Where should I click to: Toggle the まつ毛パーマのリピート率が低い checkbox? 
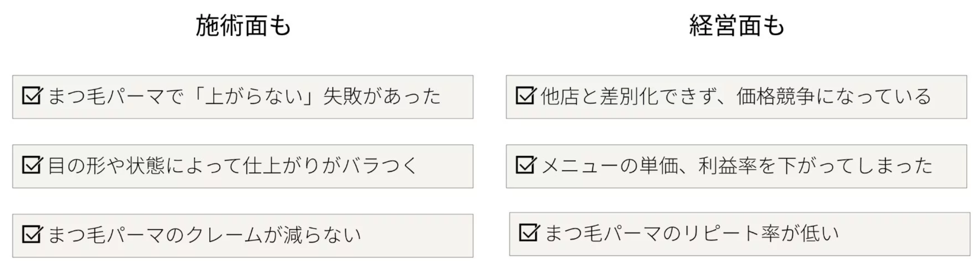coord(529,233)
